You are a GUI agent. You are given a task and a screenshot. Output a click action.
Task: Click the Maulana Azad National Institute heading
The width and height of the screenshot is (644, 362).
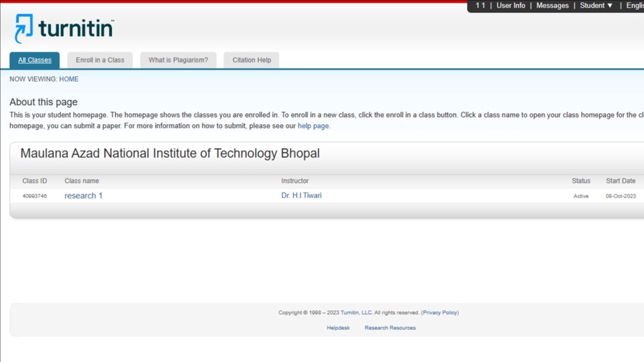click(170, 153)
